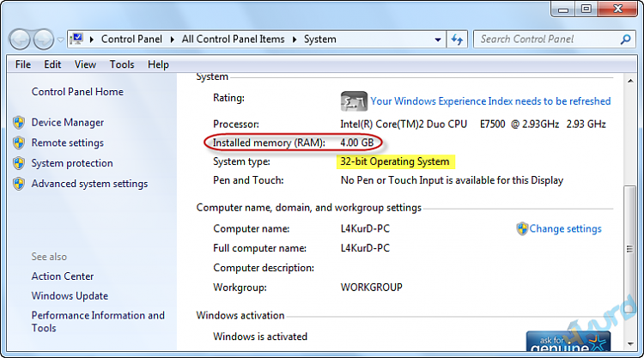Viewport: 644px width, 358px height.
Task: Open the Tools menu
Action: (x=122, y=64)
